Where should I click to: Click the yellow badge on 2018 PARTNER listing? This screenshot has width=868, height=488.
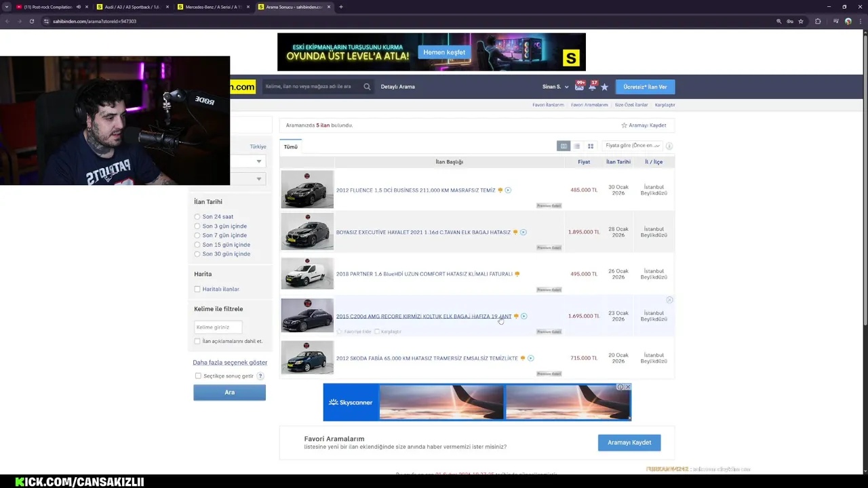click(x=517, y=274)
